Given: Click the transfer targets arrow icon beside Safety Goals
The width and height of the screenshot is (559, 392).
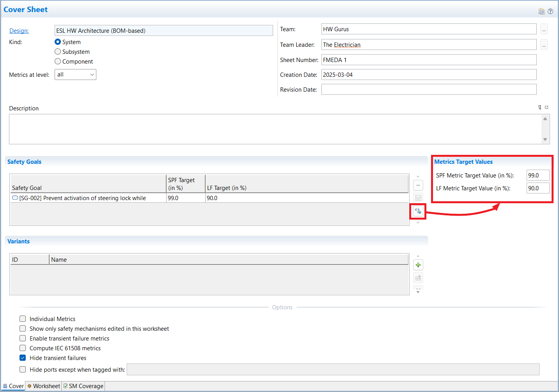Looking at the screenshot, I should (418, 211).
